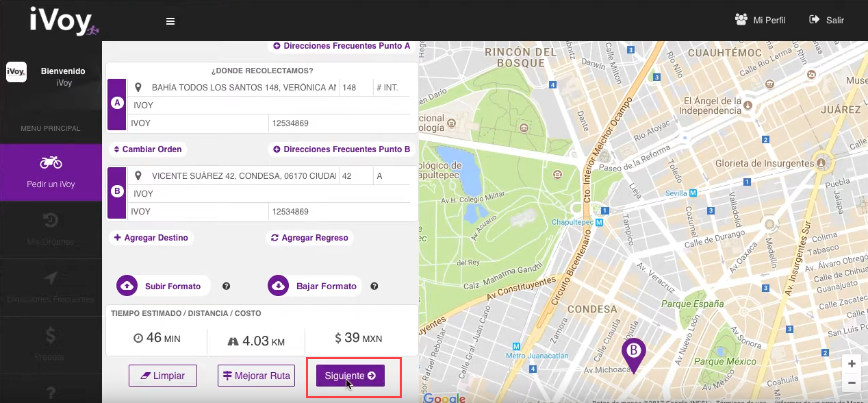Focus the point A pickup address field
Screen dimensions: 868x403
[x=243, y=88]
